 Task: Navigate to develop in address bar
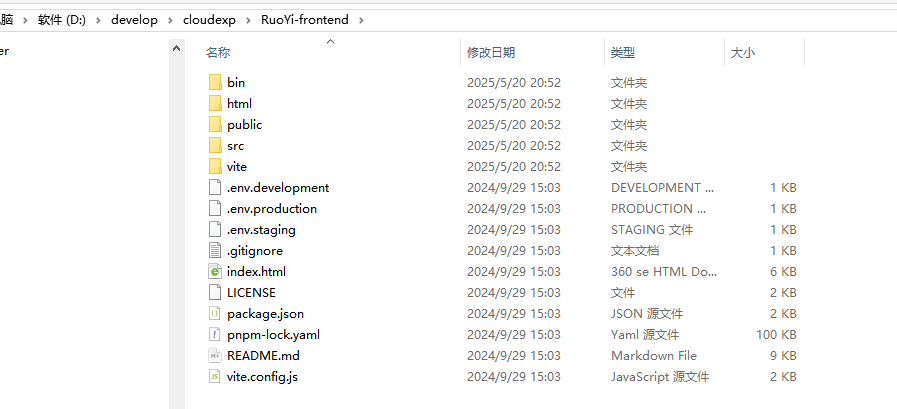pyautogui.click(x=134, y=20)
